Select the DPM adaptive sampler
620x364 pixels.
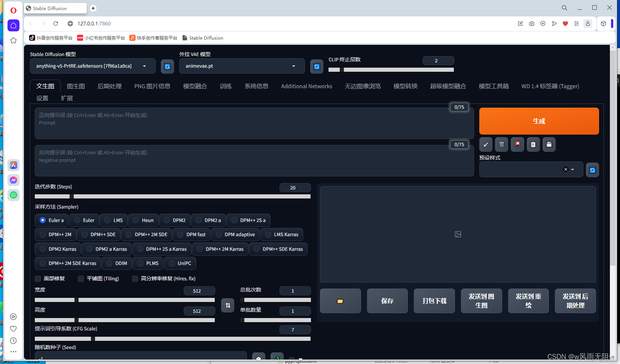coord(235,235)
